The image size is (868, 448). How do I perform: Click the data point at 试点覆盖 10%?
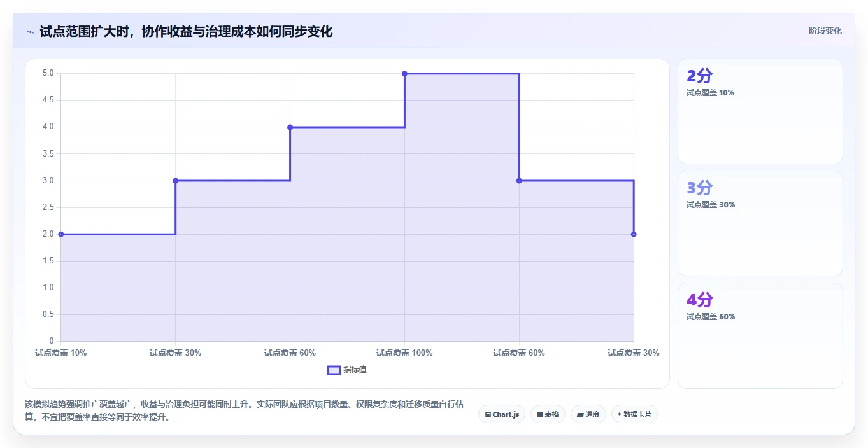click(61, 234)
